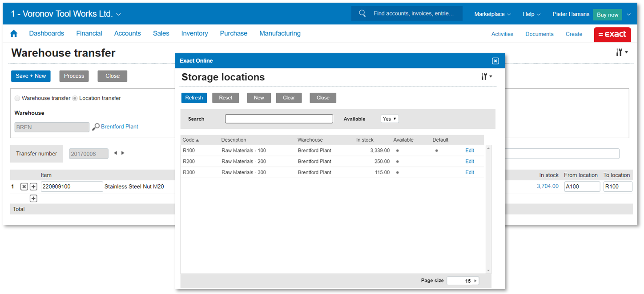
Task: Expand the company name dropdown
Action: pos(118,14)
